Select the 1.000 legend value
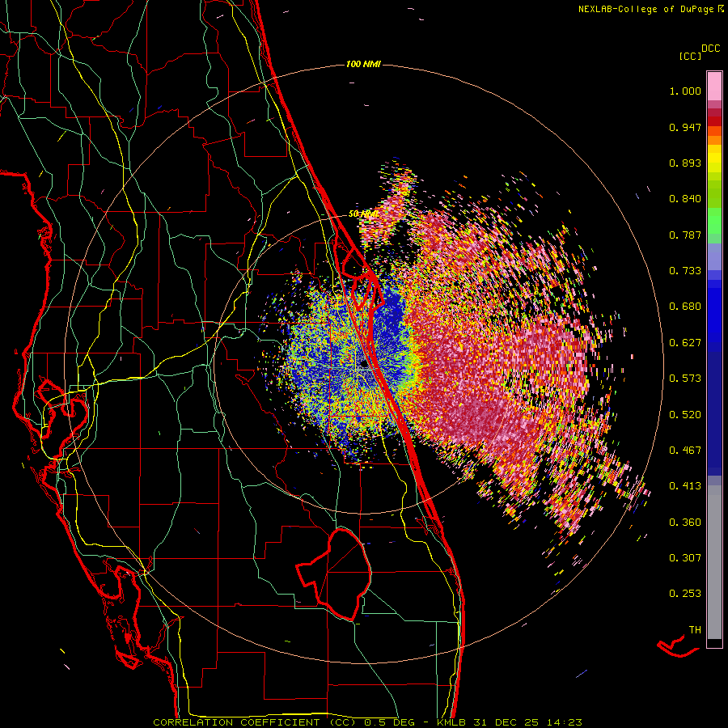The image size is (728, 728). [x=685, y=91]
